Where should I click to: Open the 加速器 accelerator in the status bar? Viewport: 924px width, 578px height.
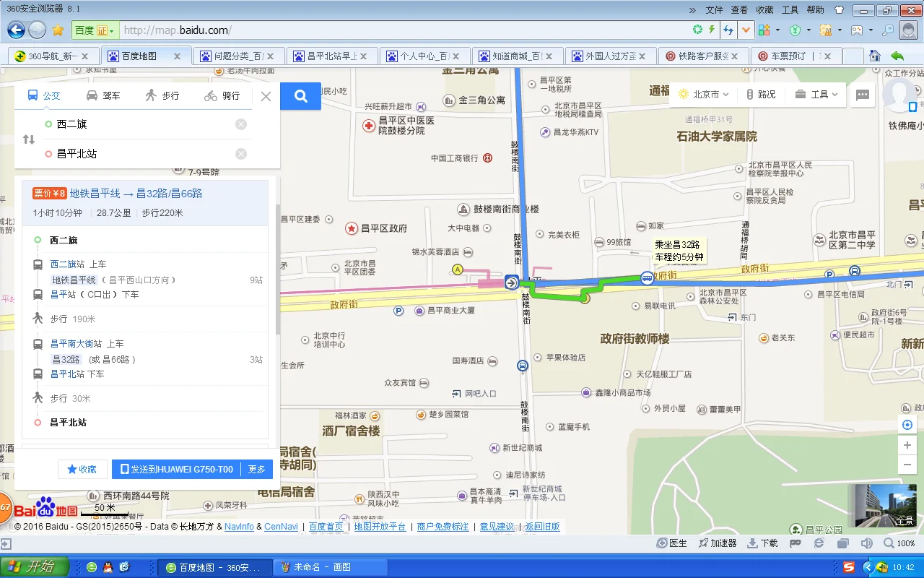pos(719,543)
